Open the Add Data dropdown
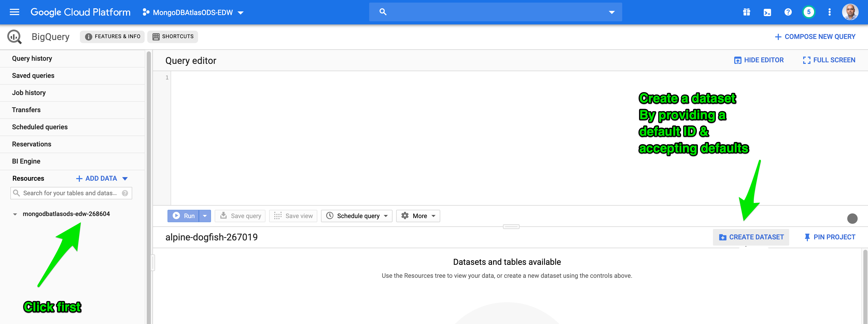868x324 pixels. click(x=102, y=179)
